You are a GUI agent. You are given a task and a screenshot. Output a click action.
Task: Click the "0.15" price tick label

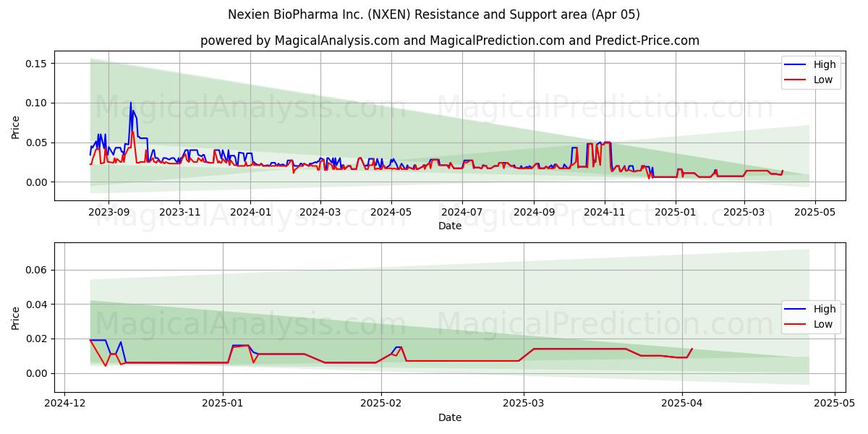pyautogui.click(x=38, y=64)
